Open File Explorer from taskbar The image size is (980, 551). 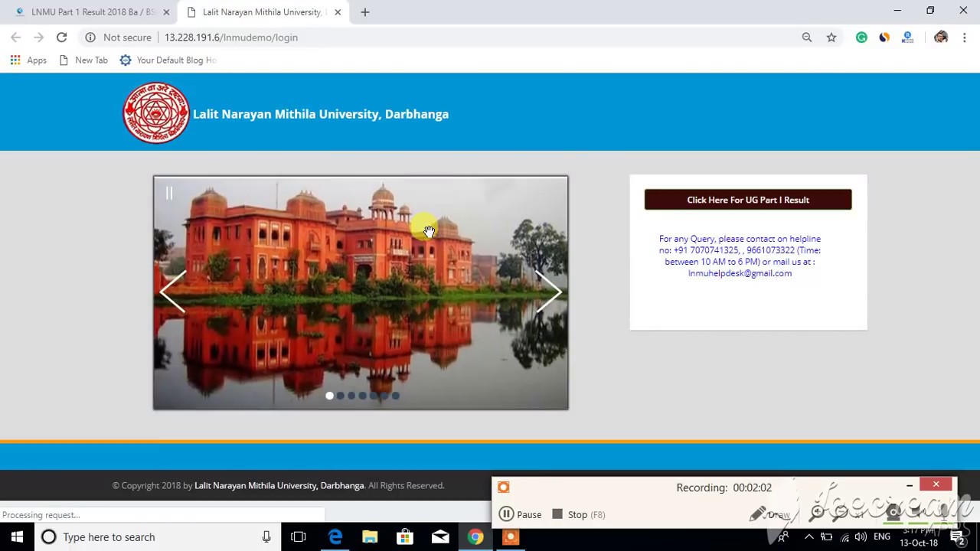(370, 537)
